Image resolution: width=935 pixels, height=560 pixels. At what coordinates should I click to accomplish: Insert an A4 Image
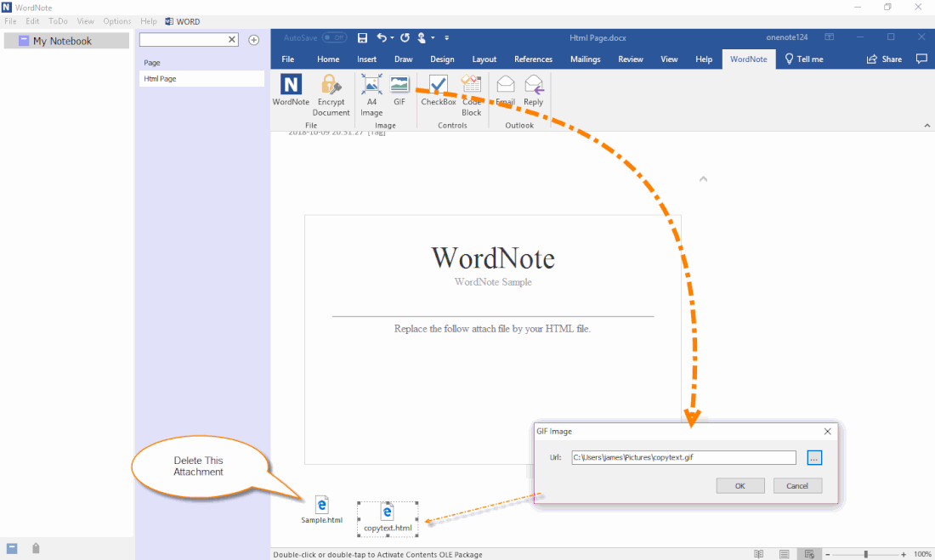pyautogui.click(x=371, y=95)
